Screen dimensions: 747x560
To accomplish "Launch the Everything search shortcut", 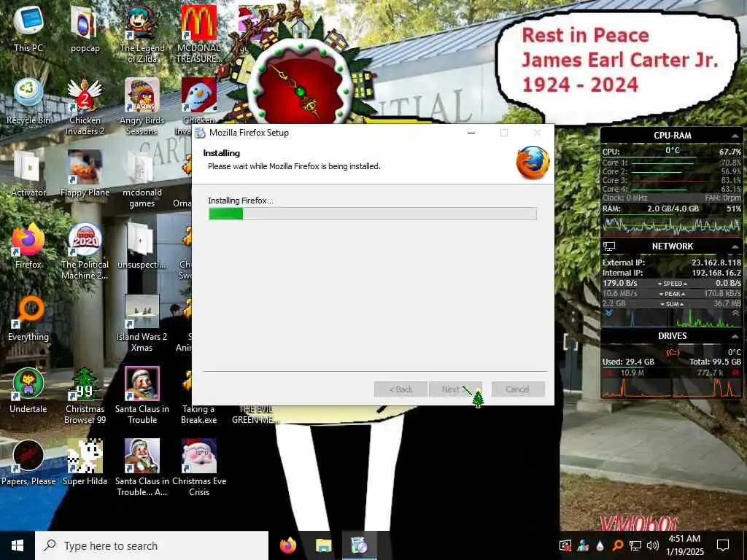I will click(28, 318).
